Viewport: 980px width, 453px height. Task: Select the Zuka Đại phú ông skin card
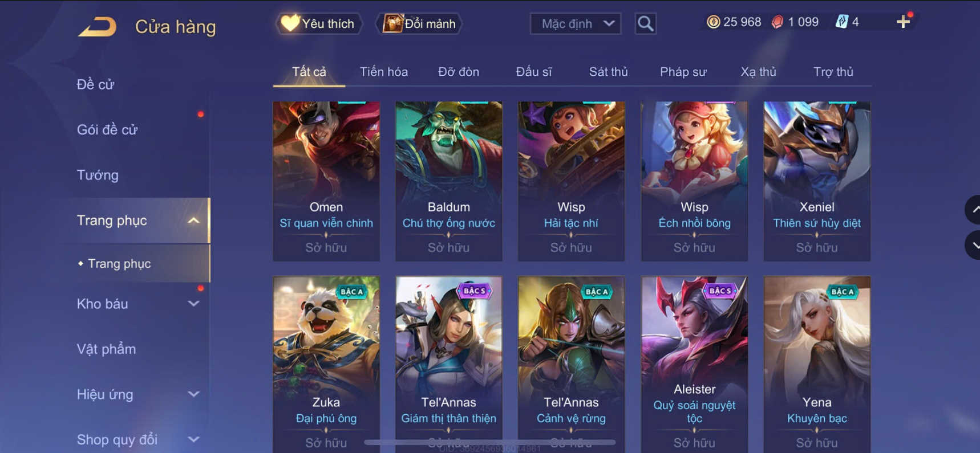pos(326,365)
